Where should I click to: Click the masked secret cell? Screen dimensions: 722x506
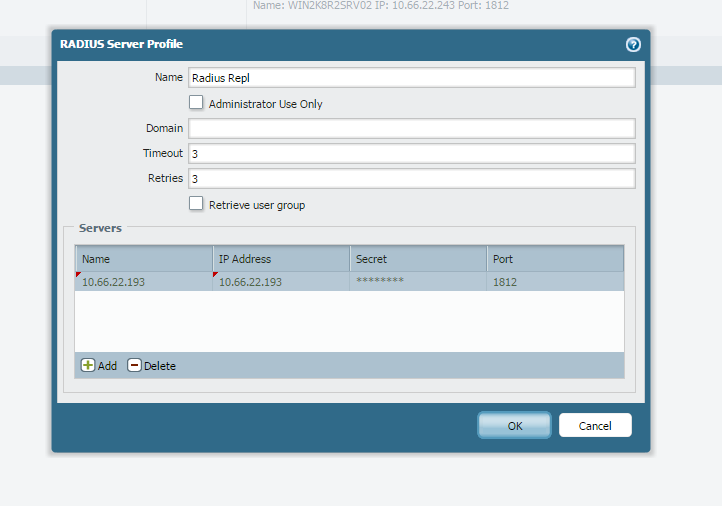[418, 281]
